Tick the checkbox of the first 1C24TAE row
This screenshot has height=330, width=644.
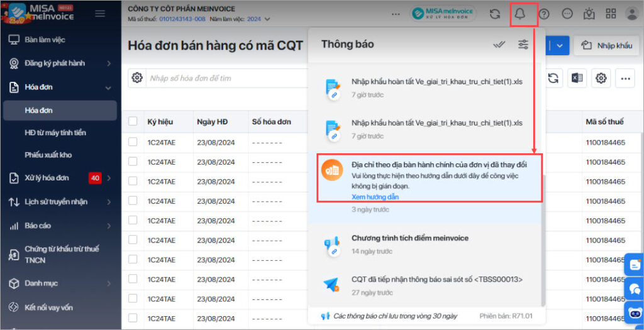coord(133,142)
